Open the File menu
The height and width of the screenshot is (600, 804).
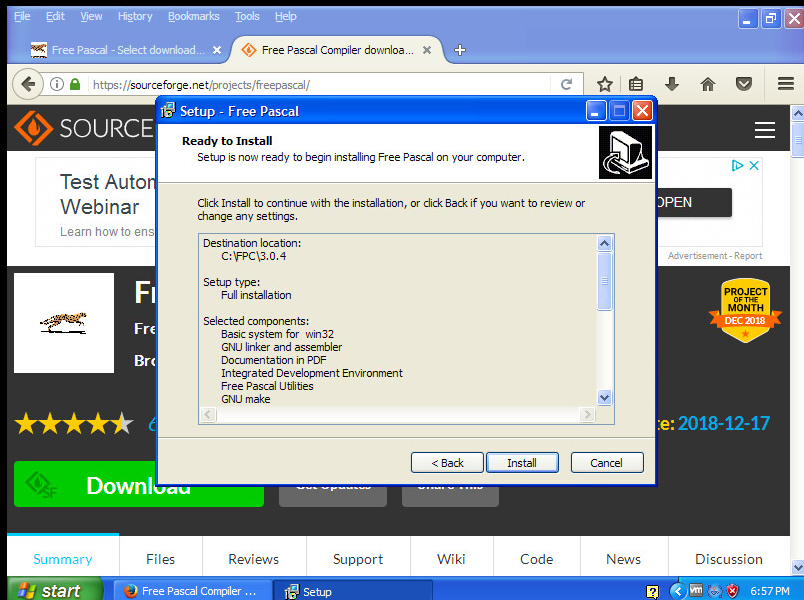[22, 16]
